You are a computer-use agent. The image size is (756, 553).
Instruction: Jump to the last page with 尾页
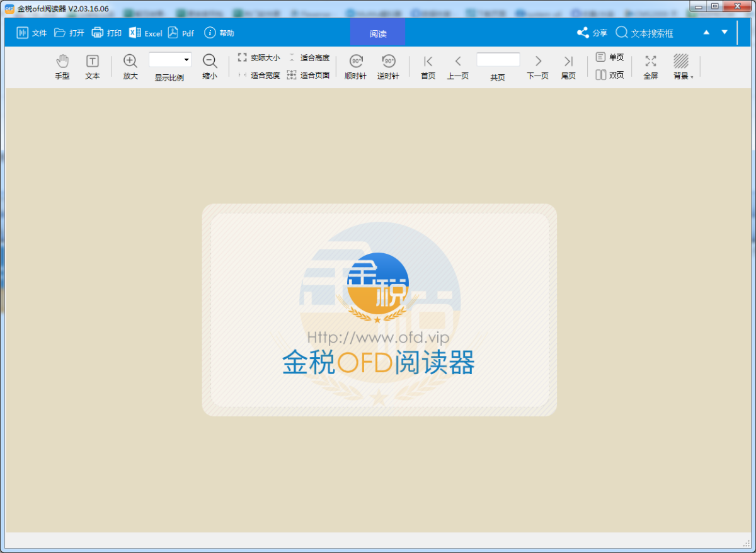pos(568,66)
